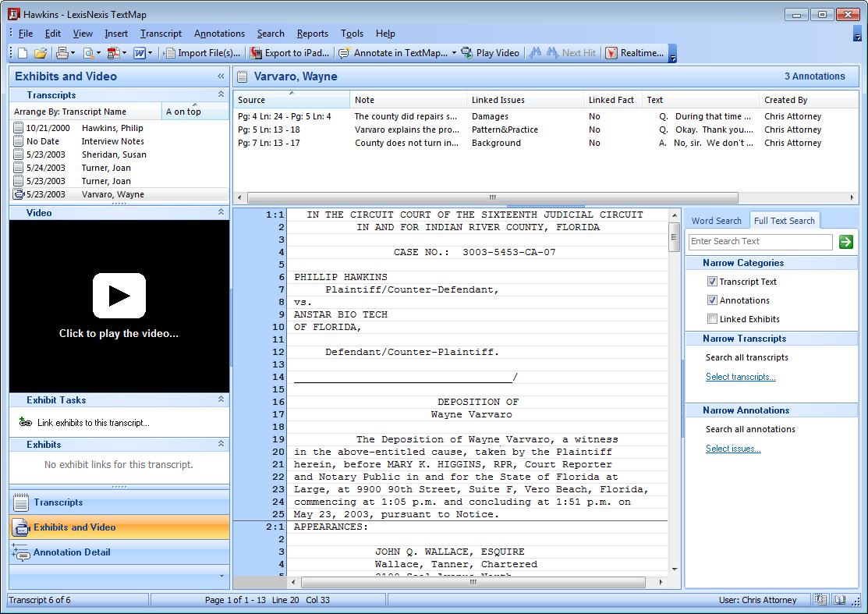The width and height of the screenshot is (868, 614).
Task: Switch to the Full Text Search tab
Action: [x=784, y=221]
